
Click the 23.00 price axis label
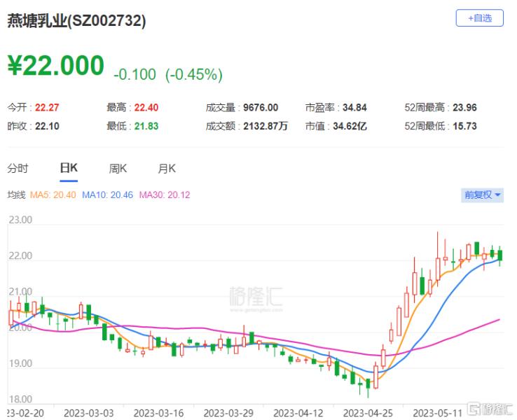click(20, 220)
